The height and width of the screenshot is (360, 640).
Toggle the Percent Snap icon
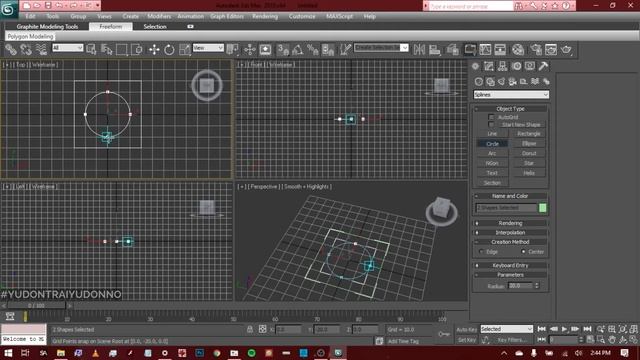tap(313, 50)
